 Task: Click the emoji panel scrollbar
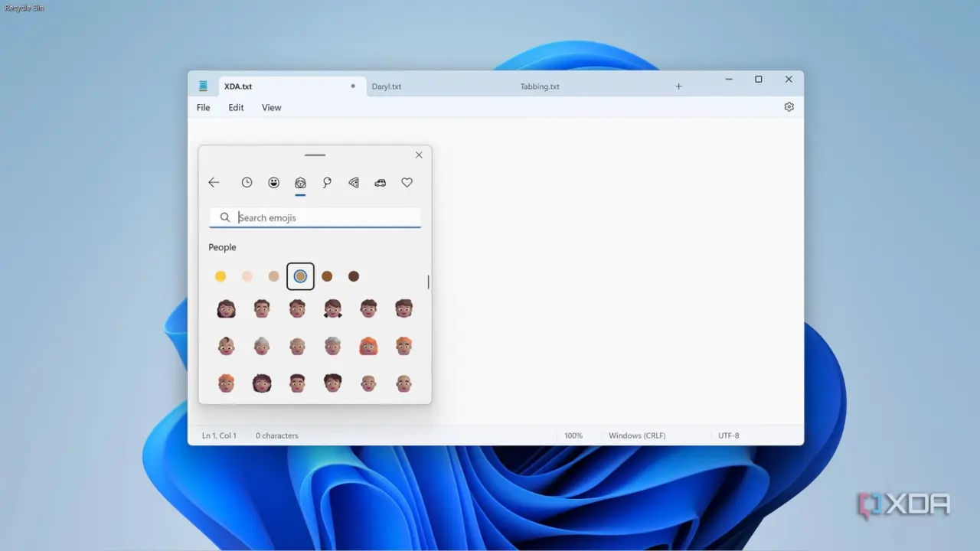(x=428, y=282)
